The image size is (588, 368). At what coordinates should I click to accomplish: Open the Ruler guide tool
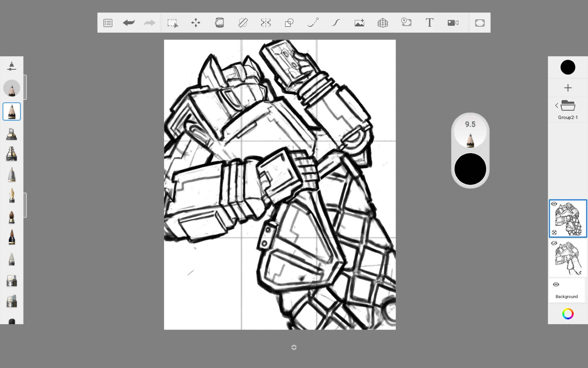point(243,23)
